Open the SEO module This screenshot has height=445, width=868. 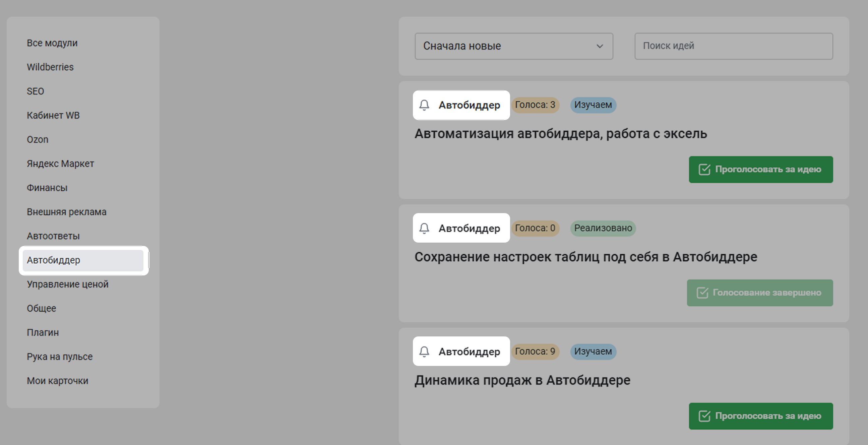[36, 91]
